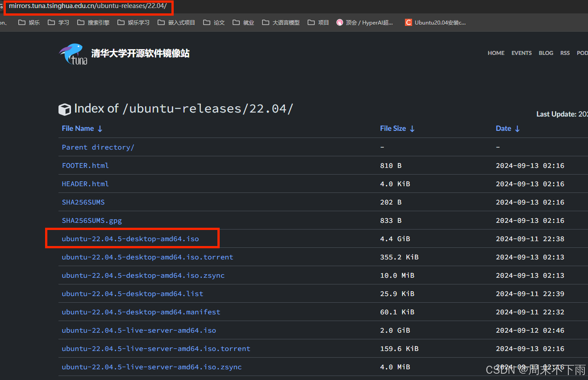The height and width of the screenshot is (380, 588).
Task: Click the 2024-09-11 22:32 date cell
Action: click(x=530, y=312)
